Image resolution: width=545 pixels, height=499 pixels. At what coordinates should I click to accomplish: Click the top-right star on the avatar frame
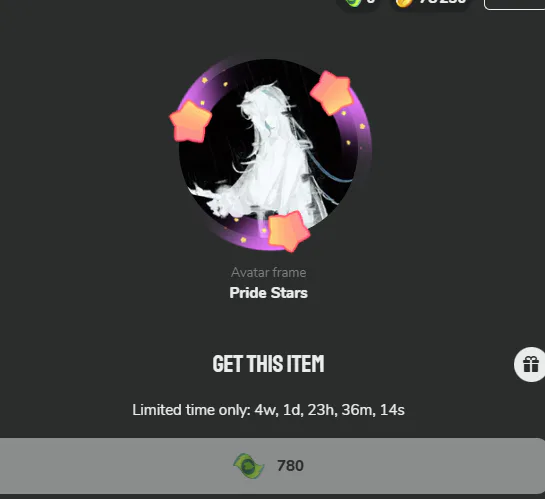(x=331, y=93)
